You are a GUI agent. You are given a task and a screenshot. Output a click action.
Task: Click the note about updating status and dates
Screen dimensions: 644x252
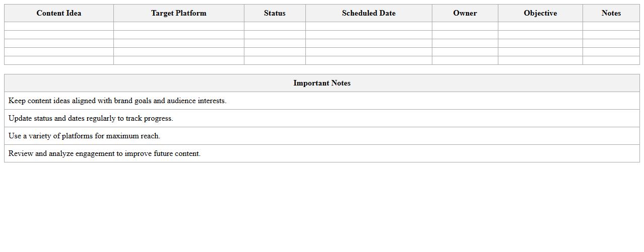91,118
